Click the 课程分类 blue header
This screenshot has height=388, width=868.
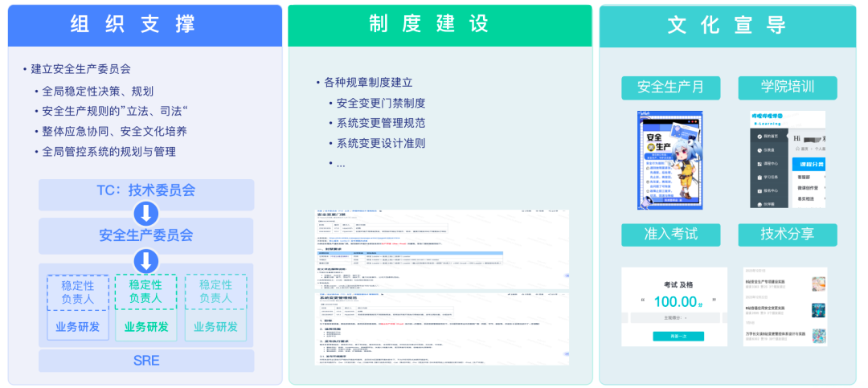coord(809,165)
